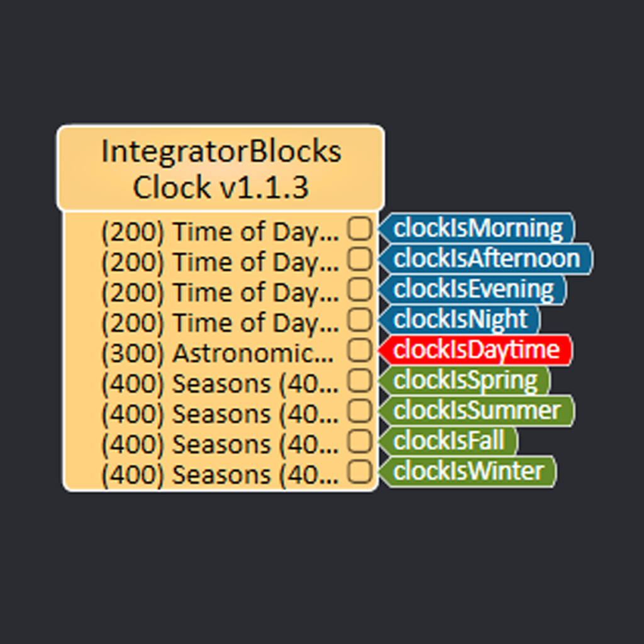Select the clockIsSpring green tag
Image resolution: width=644 pixels, height=644 pixels.
(x=465, y=380)
